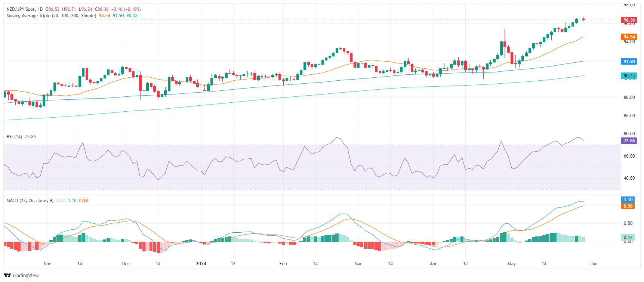Click the orange 94.54 moving average tag
644x282 pixels.
[629, 37]
